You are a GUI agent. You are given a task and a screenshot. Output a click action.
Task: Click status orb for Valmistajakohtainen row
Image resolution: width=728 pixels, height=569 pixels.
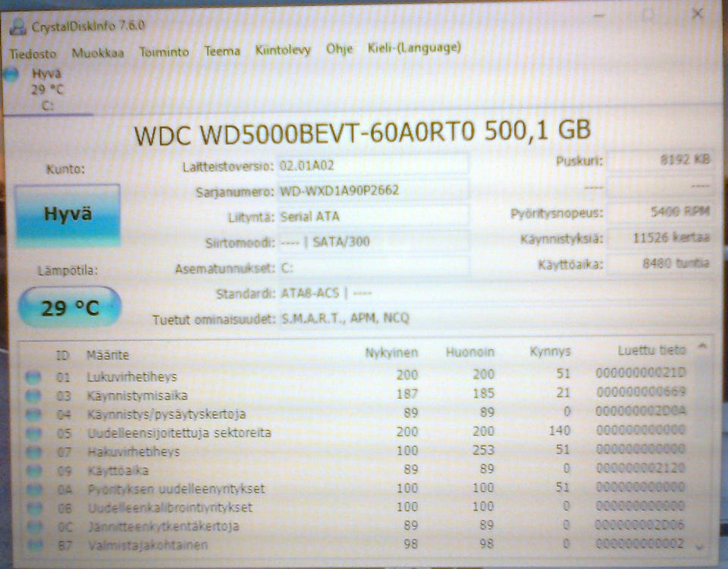pyautogui.click(x=36, y=545)
